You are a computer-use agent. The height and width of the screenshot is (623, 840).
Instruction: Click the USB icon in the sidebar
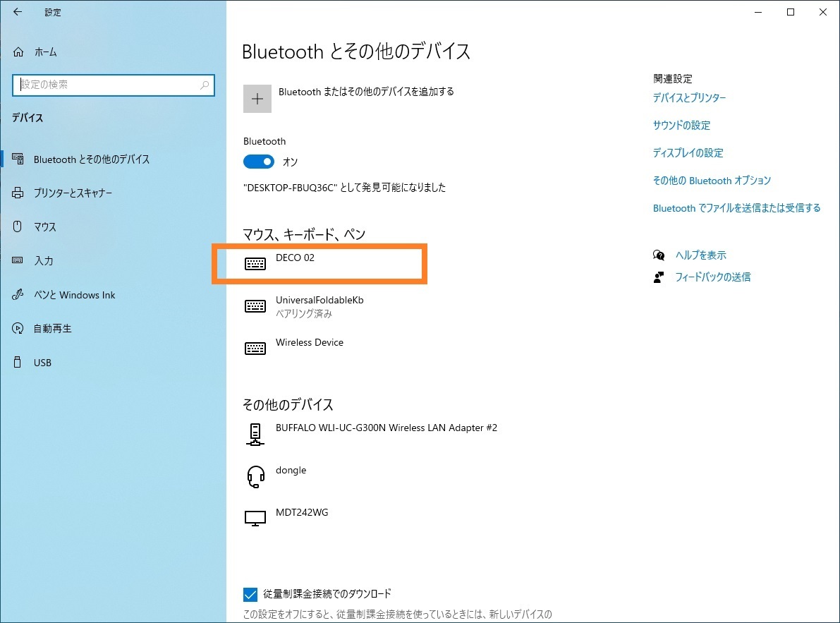click(18, 362)
